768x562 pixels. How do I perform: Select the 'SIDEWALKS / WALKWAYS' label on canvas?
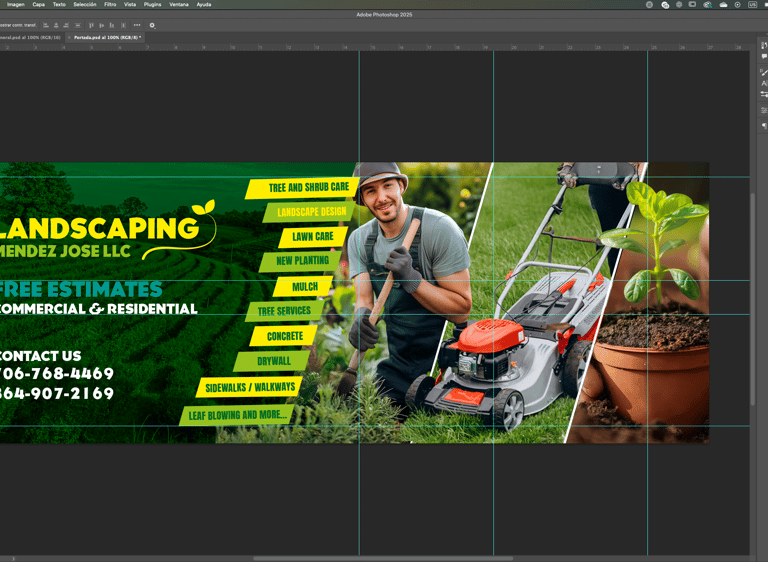[250, 388]
